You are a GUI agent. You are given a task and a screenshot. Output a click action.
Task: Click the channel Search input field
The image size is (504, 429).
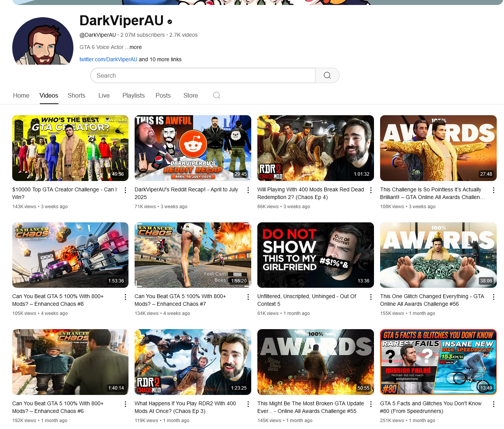[x=203, y=75]
